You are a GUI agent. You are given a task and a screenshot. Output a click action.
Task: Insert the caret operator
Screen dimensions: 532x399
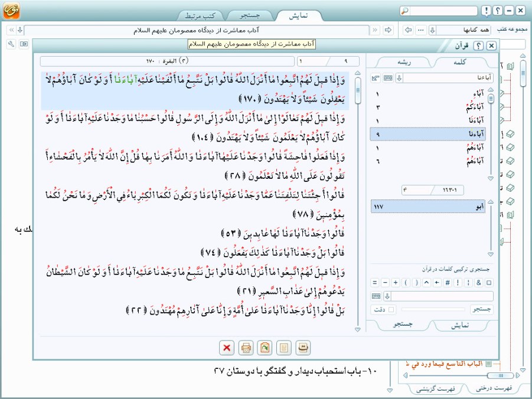(427, 282)
